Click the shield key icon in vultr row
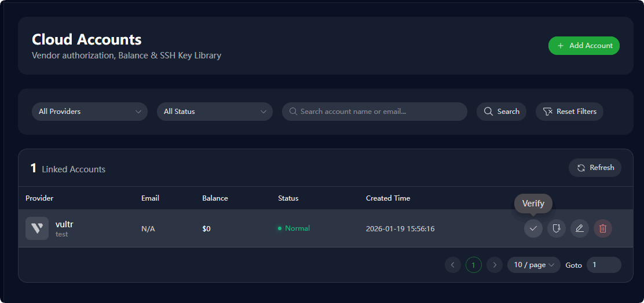The width and height of the screenshot is (644, 303). coord(557,228)
